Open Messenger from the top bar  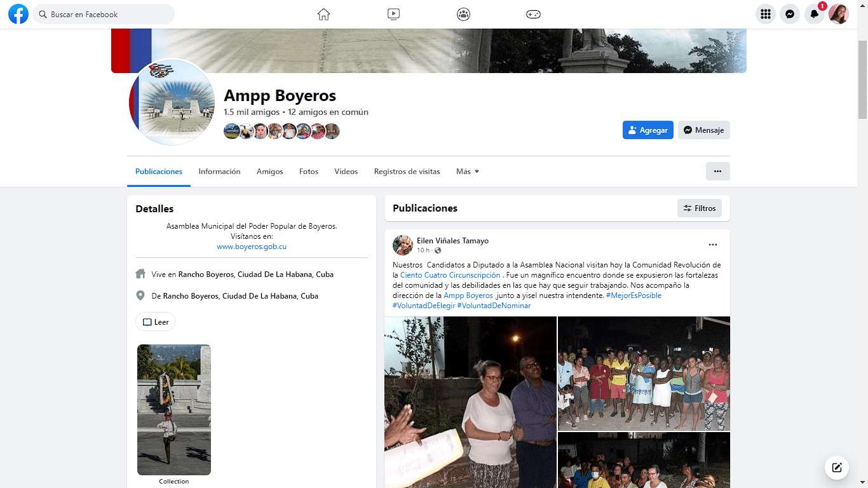click(x=790, y=14)
